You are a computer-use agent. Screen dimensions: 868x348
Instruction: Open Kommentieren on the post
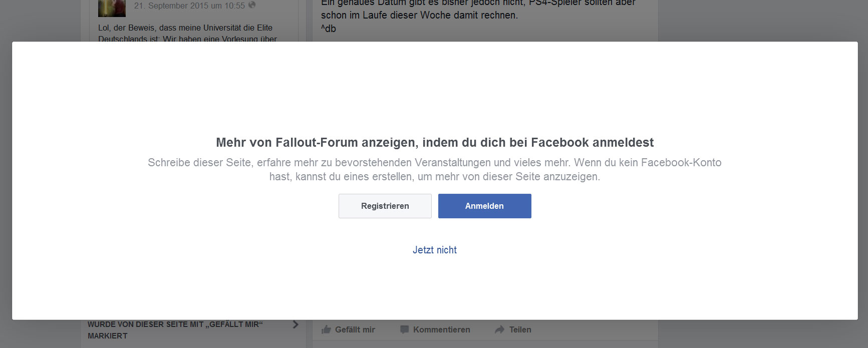(x=435, y=329)
